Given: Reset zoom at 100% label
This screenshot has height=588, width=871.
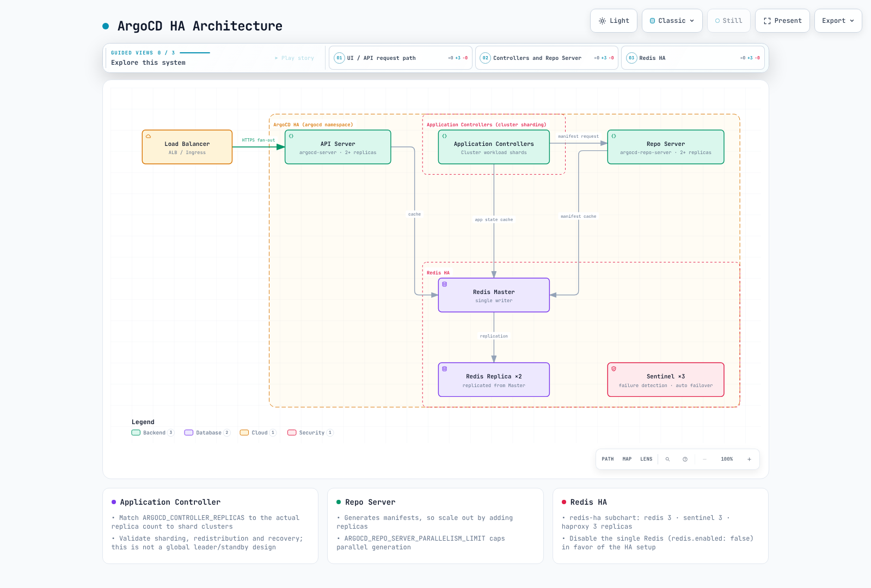Looking at the screenshot, I should [727, 459].
